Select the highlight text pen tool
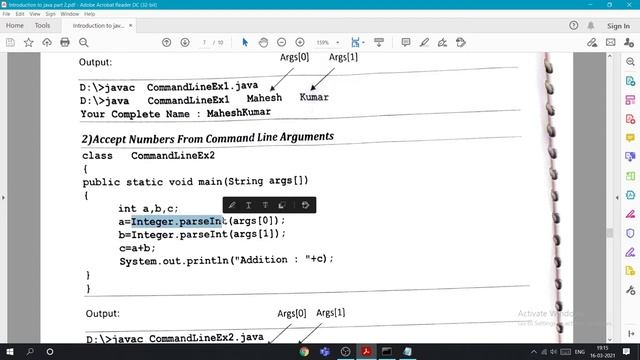 [x=424, y=42]
